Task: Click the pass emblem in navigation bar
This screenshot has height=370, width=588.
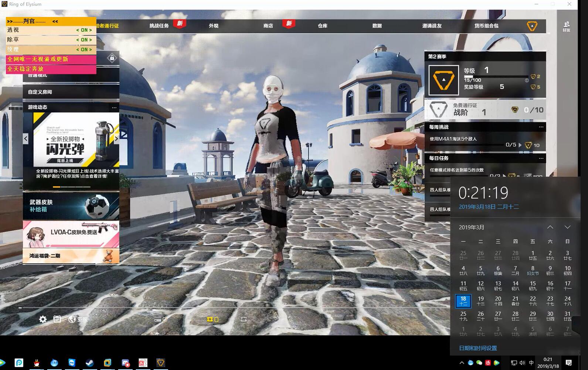Action: click(532, 26)
